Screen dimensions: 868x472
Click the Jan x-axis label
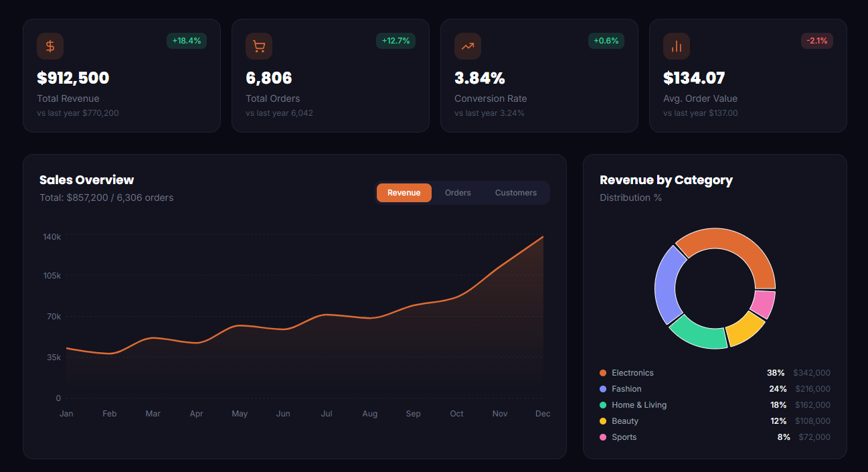pyautogui.click(x=66, y=414)
